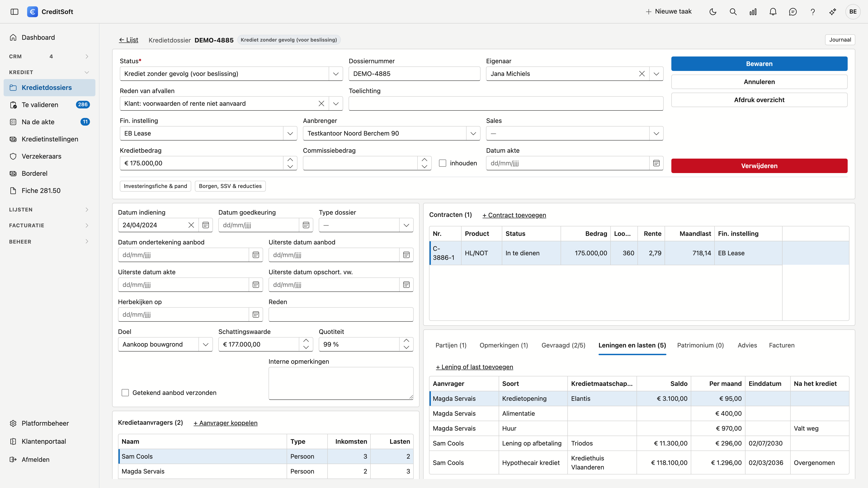This screenshot has height=488, width=868.
Task: Click the AI sparkle icon in header
Action: [x=833, y=12]
